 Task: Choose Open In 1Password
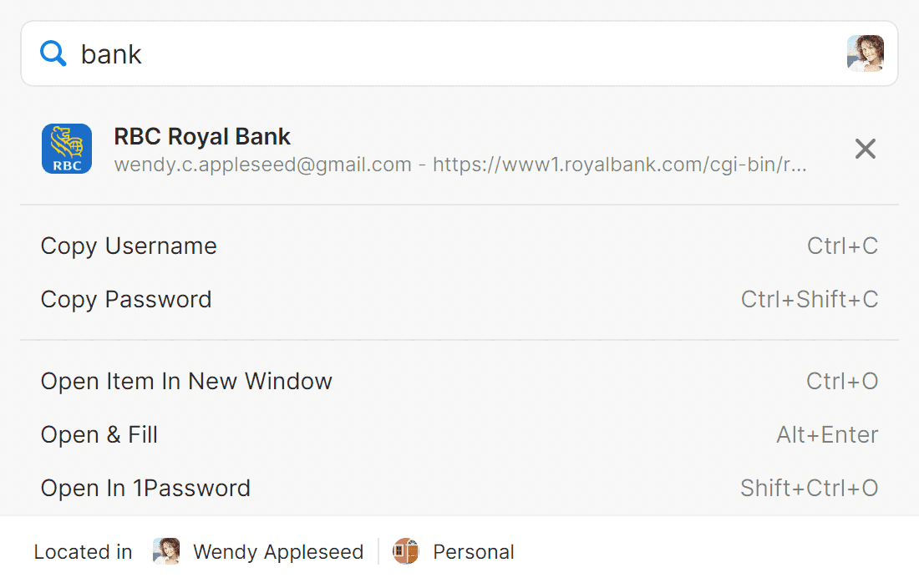[x=459, y=488]
